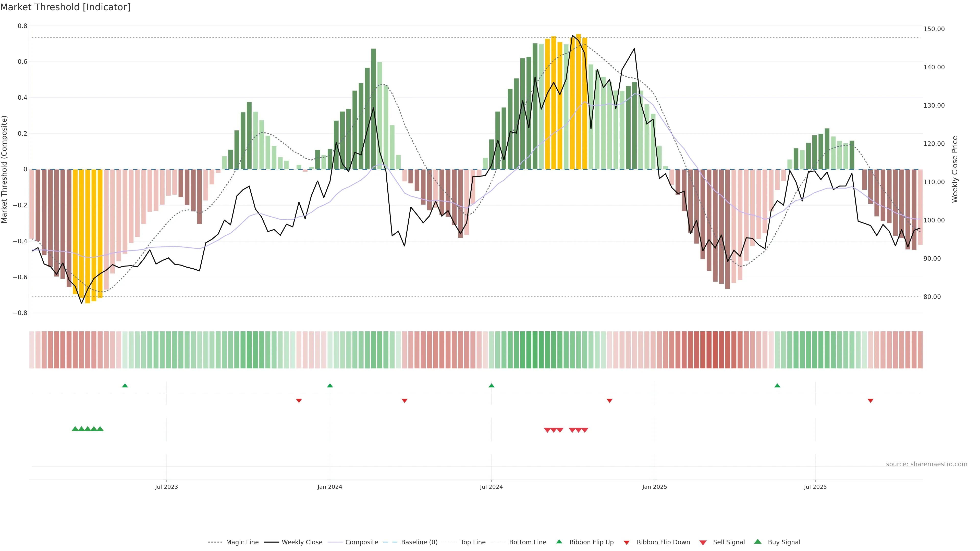Click the Ribbon Flip Up marker at Jan 2024
This screenshot has width=980, height=551.
click(x=330, y=386)
